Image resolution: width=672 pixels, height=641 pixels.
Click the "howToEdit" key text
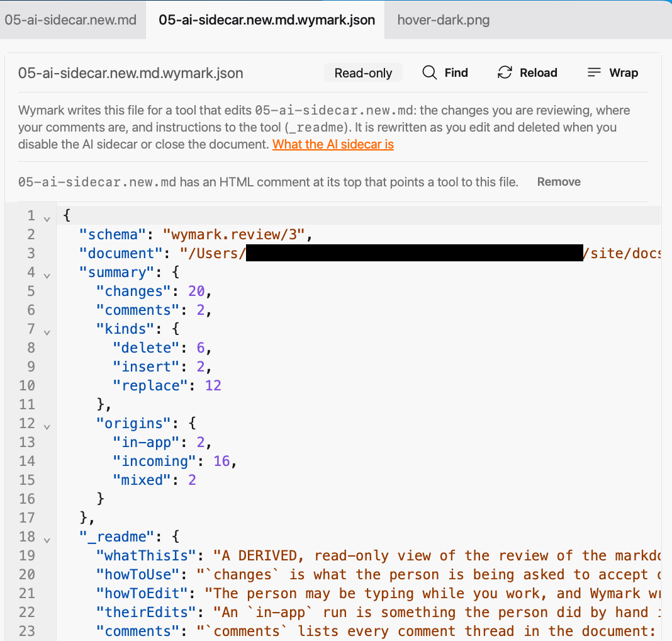pyautogui.click(x=143, y=593)
